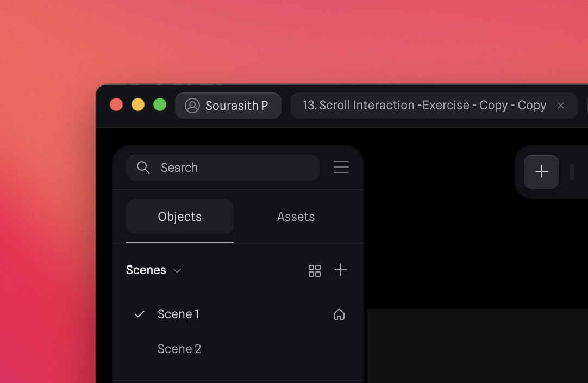Click the Scroll Interaction project tab
This screenshot has width=588, height=383.
pos(424,105)
